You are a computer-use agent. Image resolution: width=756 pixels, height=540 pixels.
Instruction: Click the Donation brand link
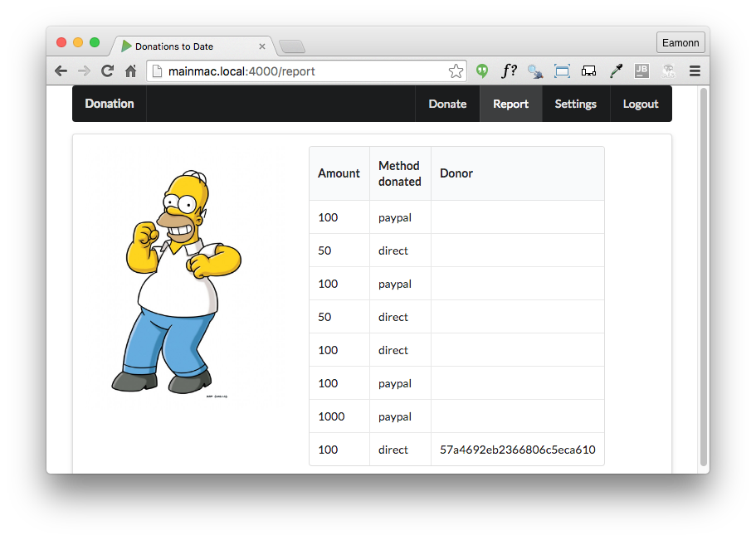click(110, 104)
